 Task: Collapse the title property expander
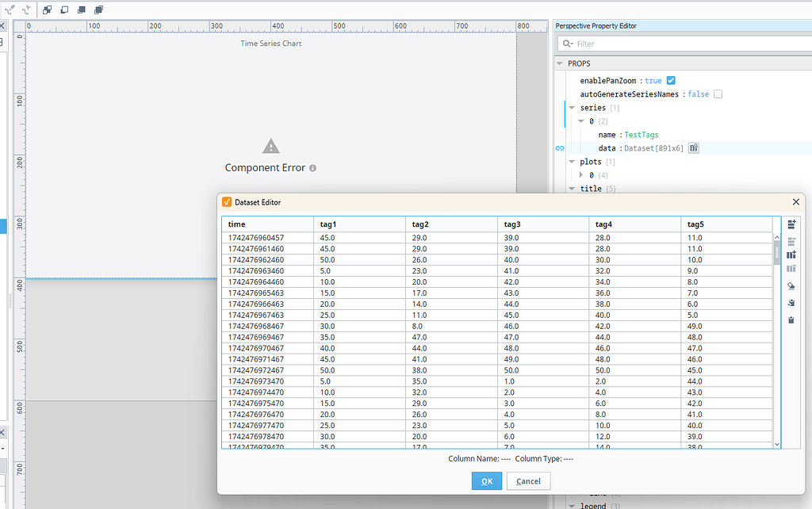point(573,188)
